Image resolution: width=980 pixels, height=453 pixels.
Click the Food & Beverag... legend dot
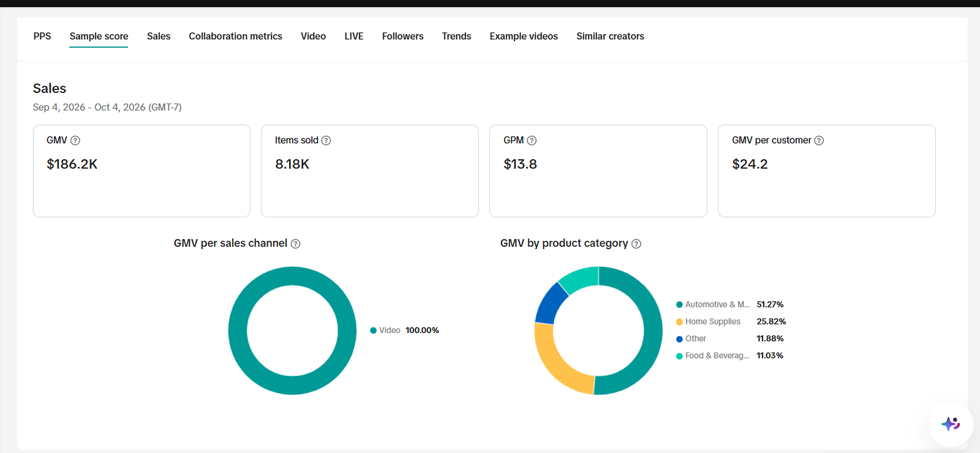coord(679,356)
